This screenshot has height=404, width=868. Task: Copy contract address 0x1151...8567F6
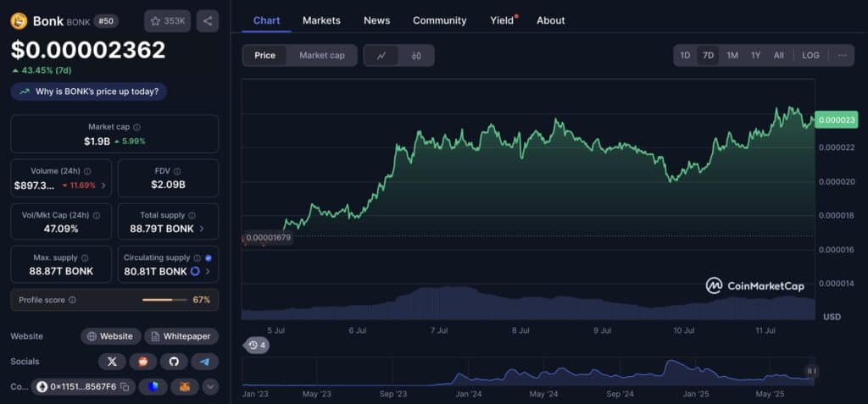point(125,386)
